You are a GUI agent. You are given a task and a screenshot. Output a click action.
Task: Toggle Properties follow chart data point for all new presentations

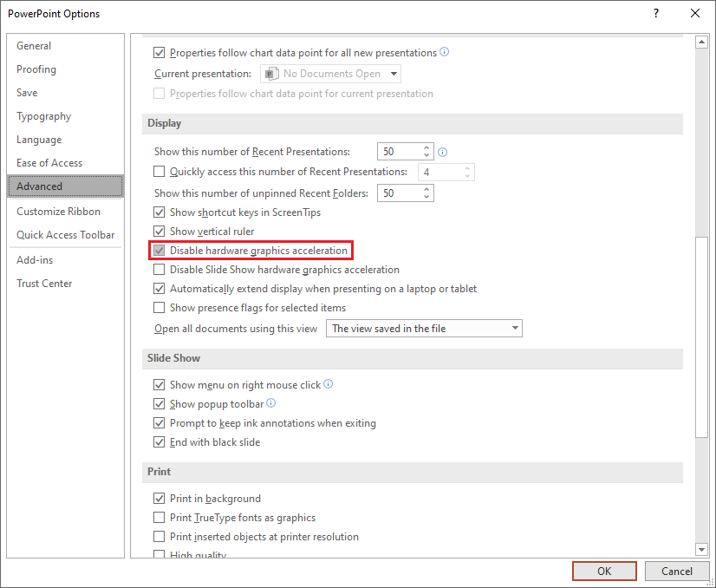click(159, 53)
